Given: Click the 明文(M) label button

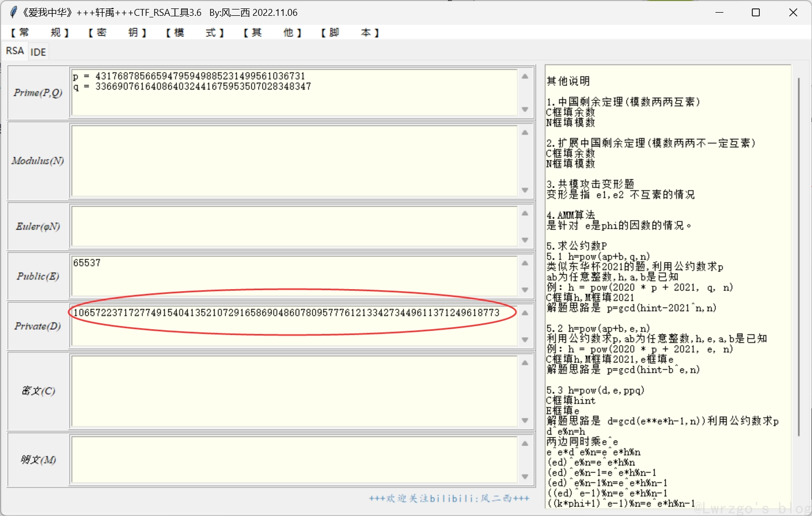Looking at the screenshot, I should (38, 460).
